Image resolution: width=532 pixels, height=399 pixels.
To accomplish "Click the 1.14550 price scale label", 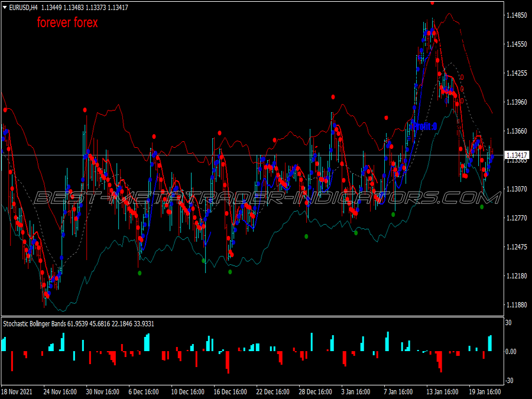I will (517, 44).
